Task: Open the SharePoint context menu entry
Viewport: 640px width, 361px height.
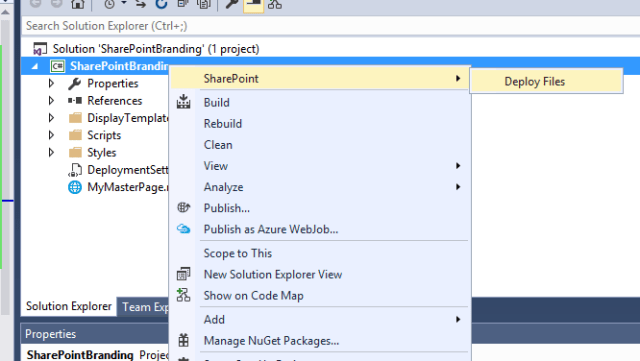Action: (320, 78)
